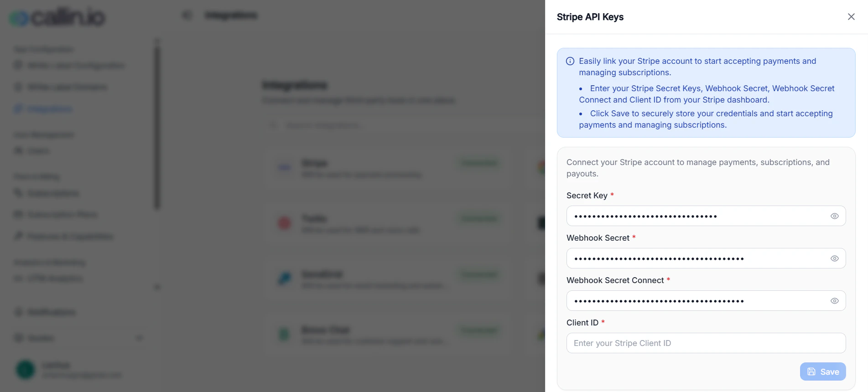Open Notifications via its bell icon
Image resolution: width=868 pixels, height=392 pixels.
[x=18, y=312]
